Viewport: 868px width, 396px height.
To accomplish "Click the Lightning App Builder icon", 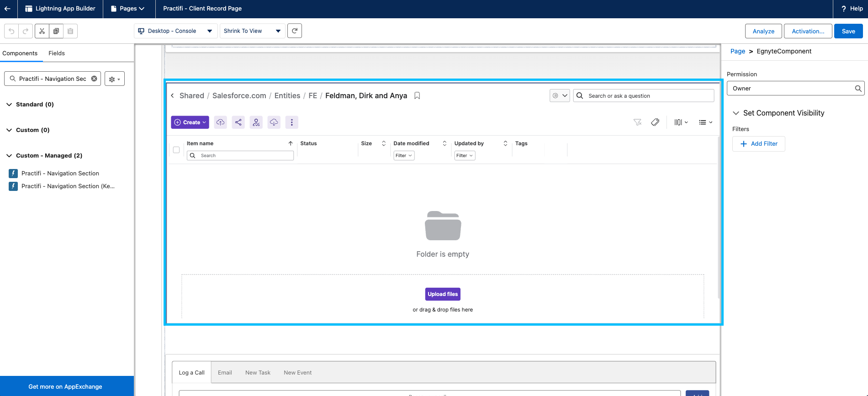I will pos(29,9).
